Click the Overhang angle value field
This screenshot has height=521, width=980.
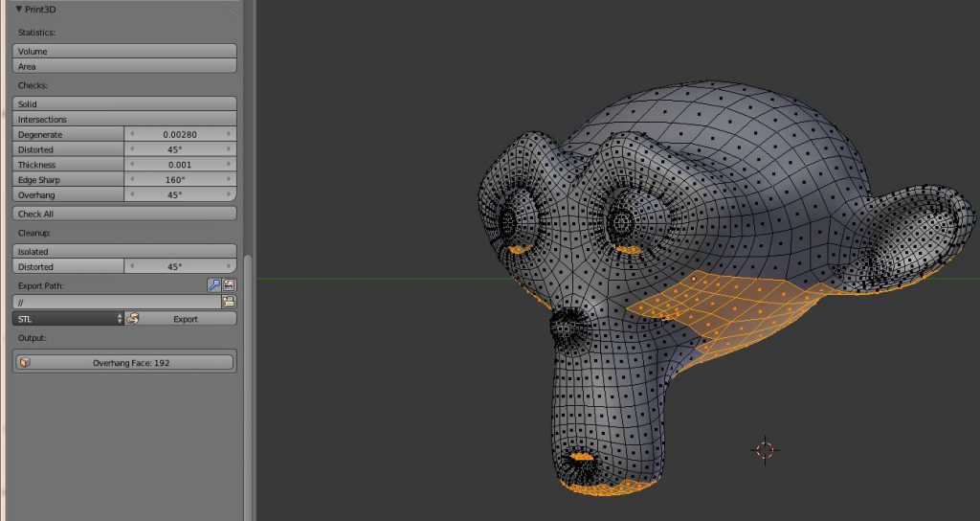(x=180, y=194)
